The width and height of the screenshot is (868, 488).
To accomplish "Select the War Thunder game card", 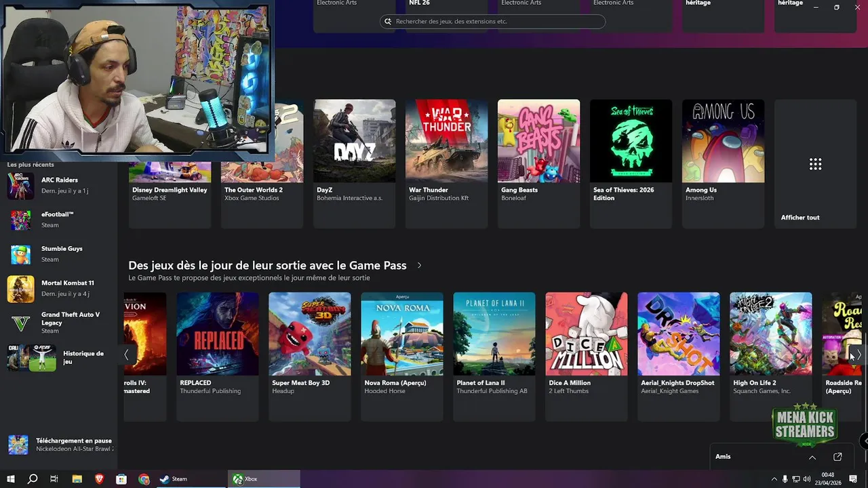I will pyautogui.click(x=446, y=164).
